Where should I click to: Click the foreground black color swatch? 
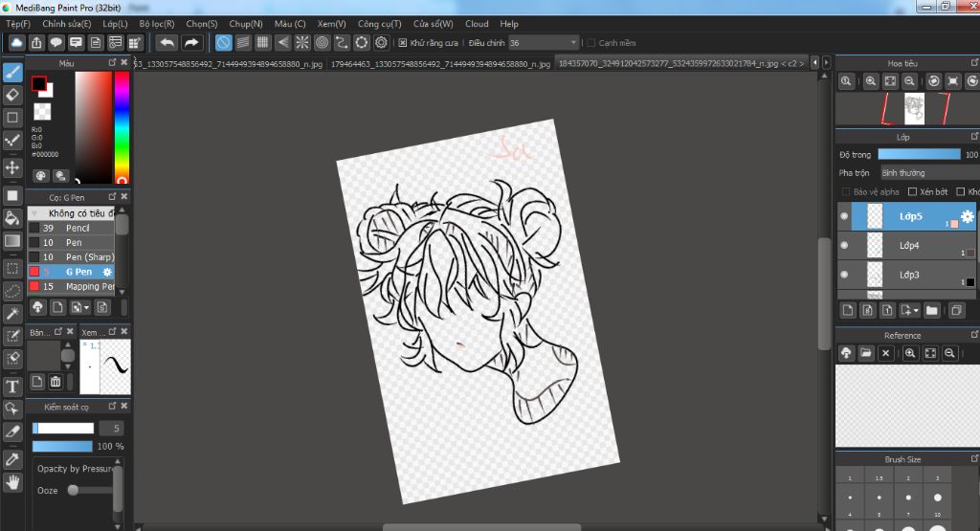38,83
